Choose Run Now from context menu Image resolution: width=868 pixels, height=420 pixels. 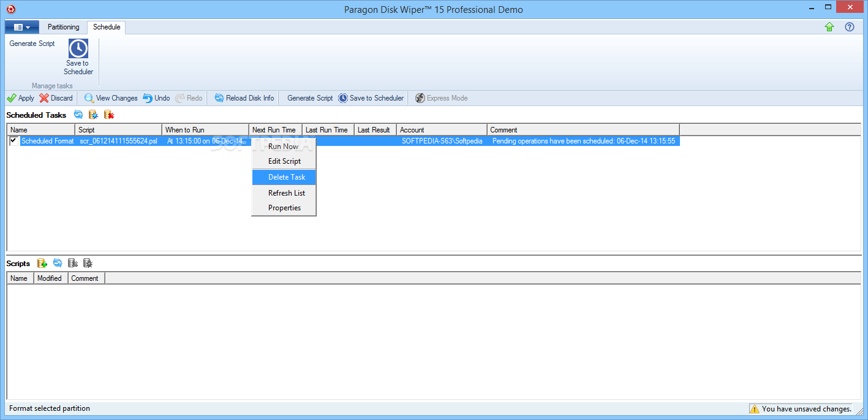284,147
